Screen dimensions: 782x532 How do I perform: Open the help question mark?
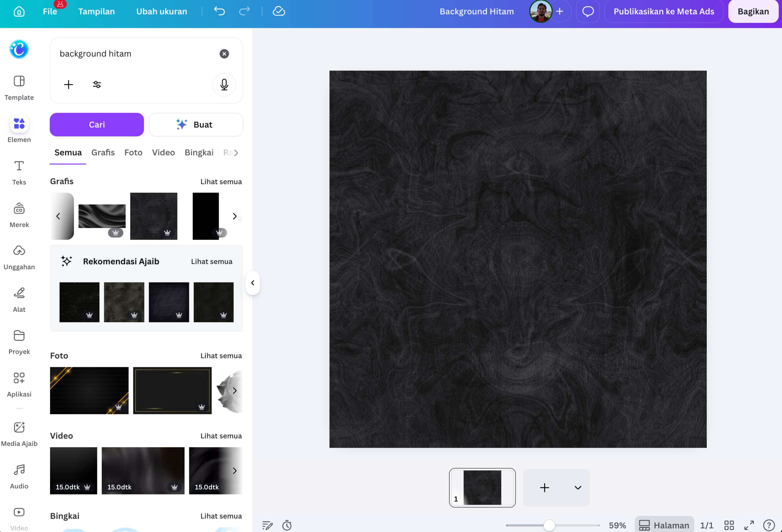tap(769, 525)
